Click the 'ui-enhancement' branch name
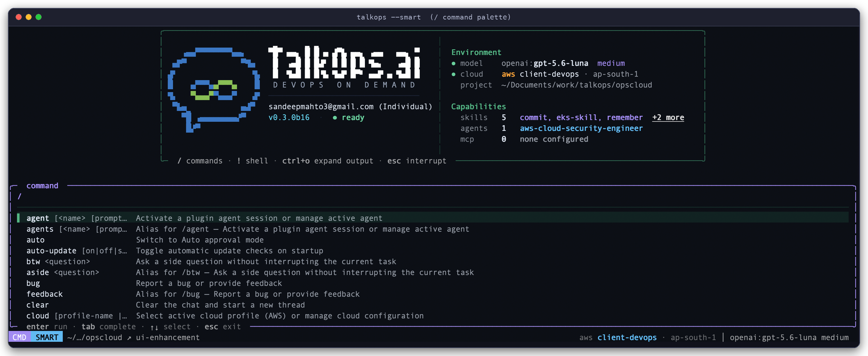Screen dimensions: 868x356 (x=167, y=337)
